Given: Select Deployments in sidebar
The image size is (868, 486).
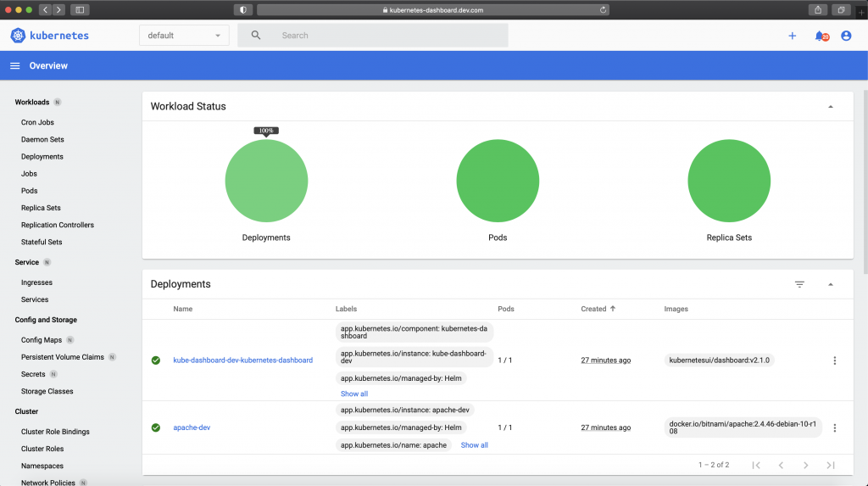Looking at the screenshot, I should click(42, 157).
